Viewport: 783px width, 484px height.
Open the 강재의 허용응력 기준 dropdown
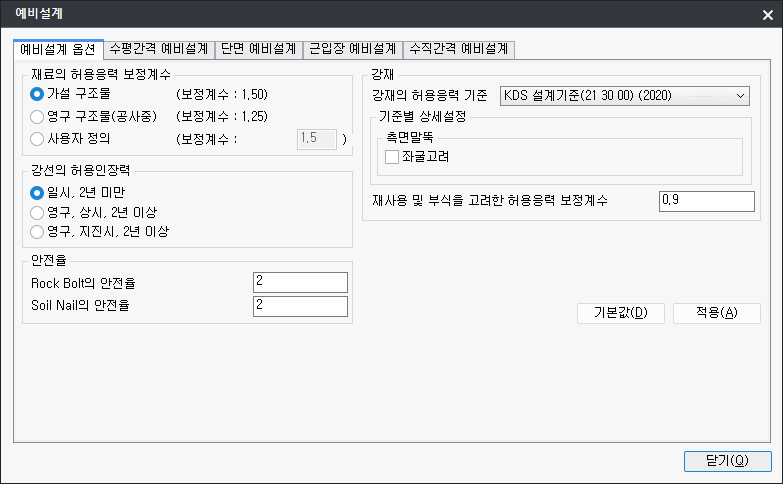coord(624,95)
